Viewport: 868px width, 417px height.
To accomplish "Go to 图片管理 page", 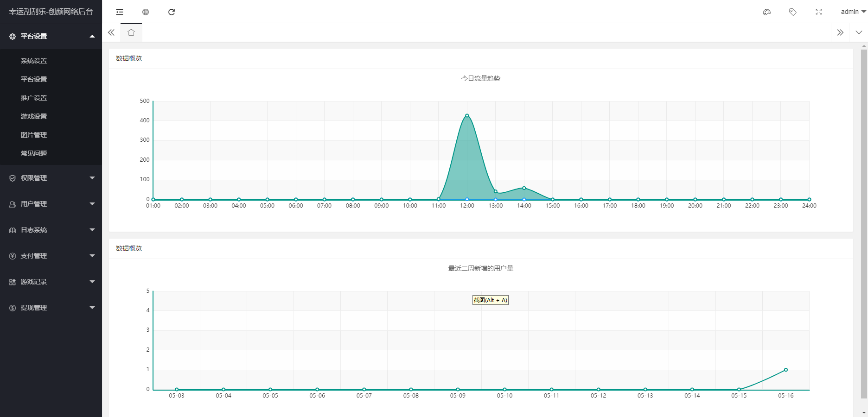I will click(34, 135).
